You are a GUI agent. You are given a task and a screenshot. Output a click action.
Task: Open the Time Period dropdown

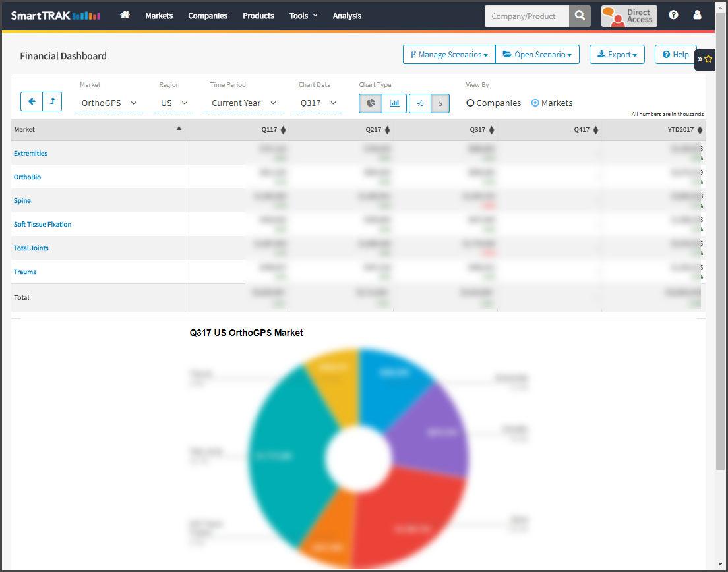click(243, 103)
